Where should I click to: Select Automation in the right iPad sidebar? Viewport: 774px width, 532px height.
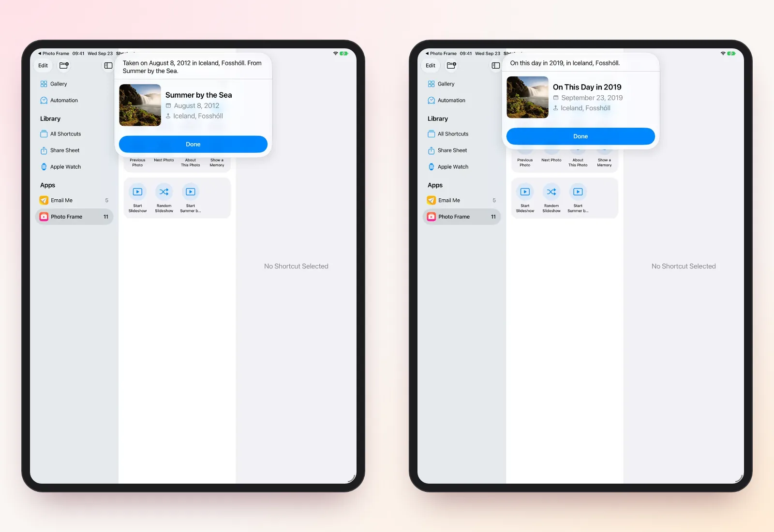461,101
